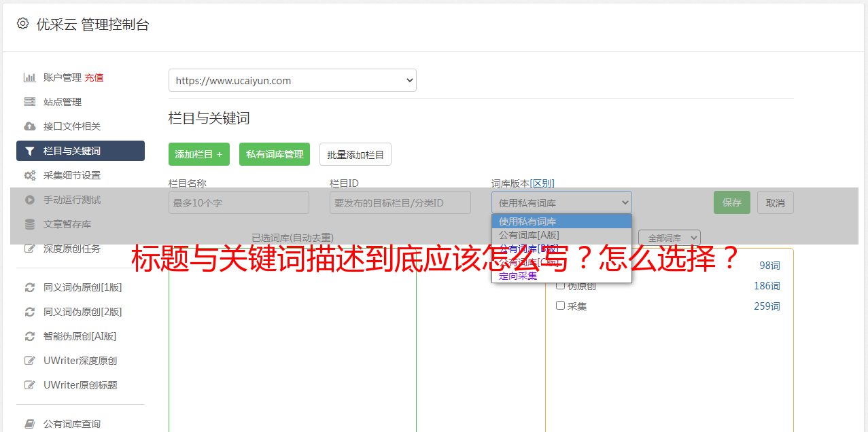Click the refresh icon for 同义词伪原创[2版]
This screenshot has width=868, height=432.
(x=30, y=312)
